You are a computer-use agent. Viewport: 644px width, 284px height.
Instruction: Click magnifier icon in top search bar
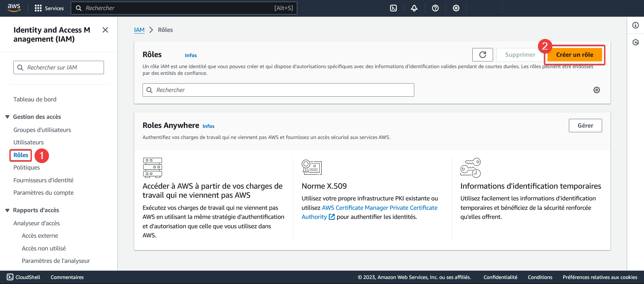[78, 8]
